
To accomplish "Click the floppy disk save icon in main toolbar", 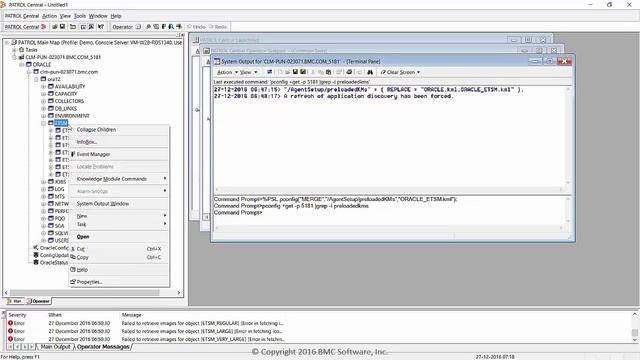I will pyautogui.click(x=62, y=27).
